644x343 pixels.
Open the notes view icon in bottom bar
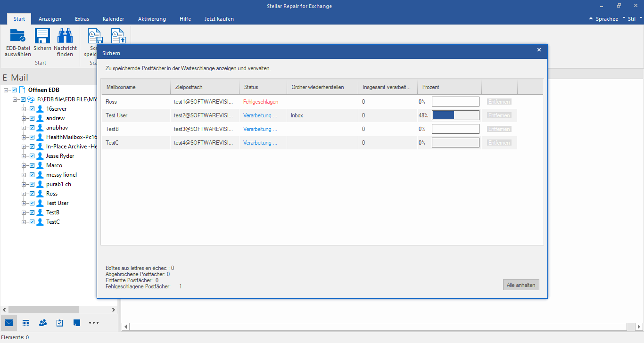click(x=77, y=323)
